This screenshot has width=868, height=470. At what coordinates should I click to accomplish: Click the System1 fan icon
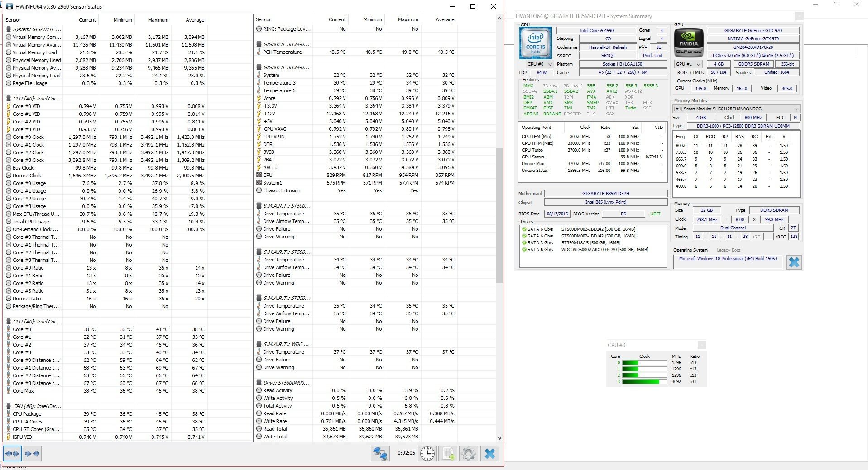coord(259,183)
